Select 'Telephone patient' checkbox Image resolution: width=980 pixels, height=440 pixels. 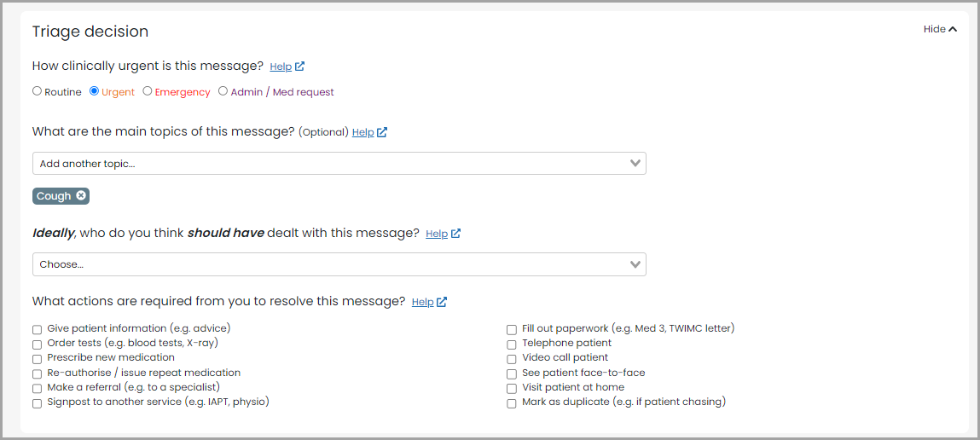click(512, 344)
